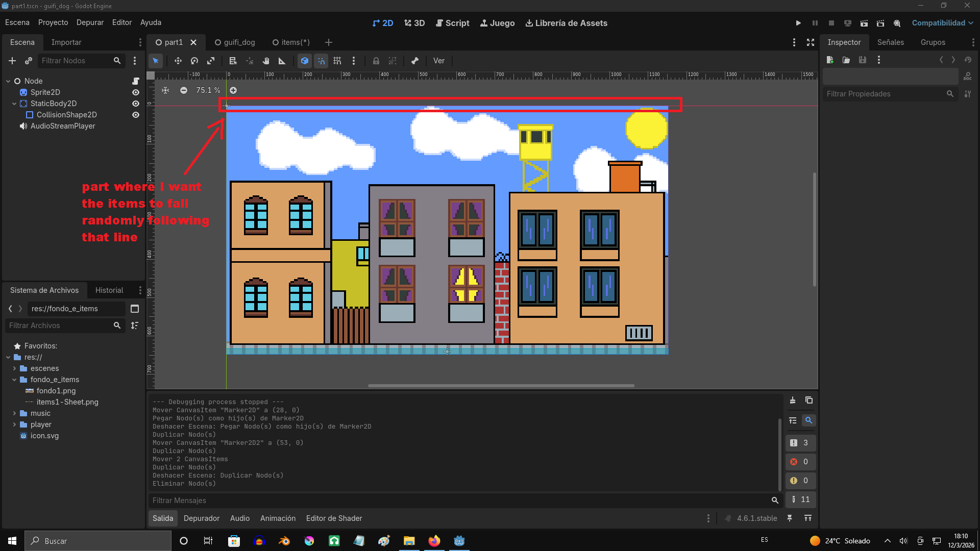Switch to the guifi_dog scene tab
This screenshot has width=980, height=551.
[x=235, y=42]
